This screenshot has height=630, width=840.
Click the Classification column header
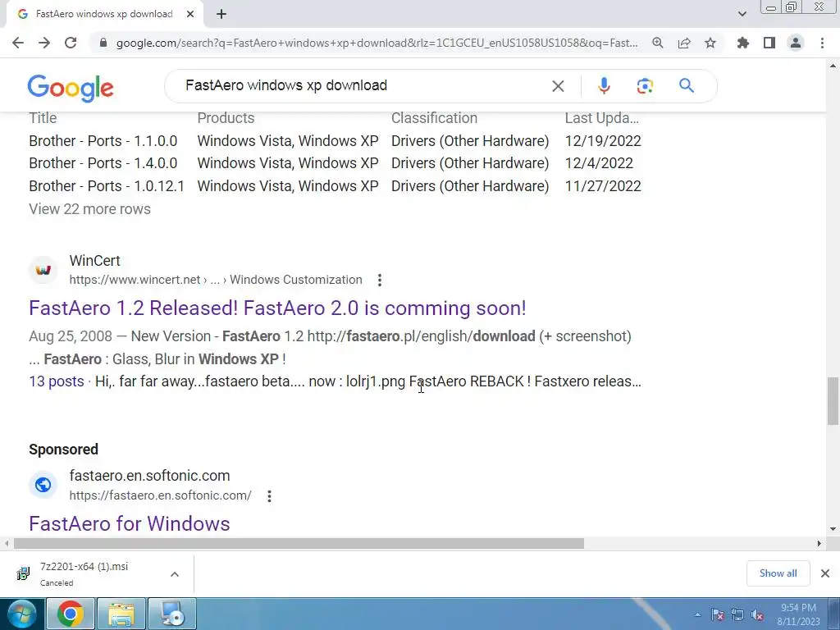pyautogui.click(x=434, y=118)
